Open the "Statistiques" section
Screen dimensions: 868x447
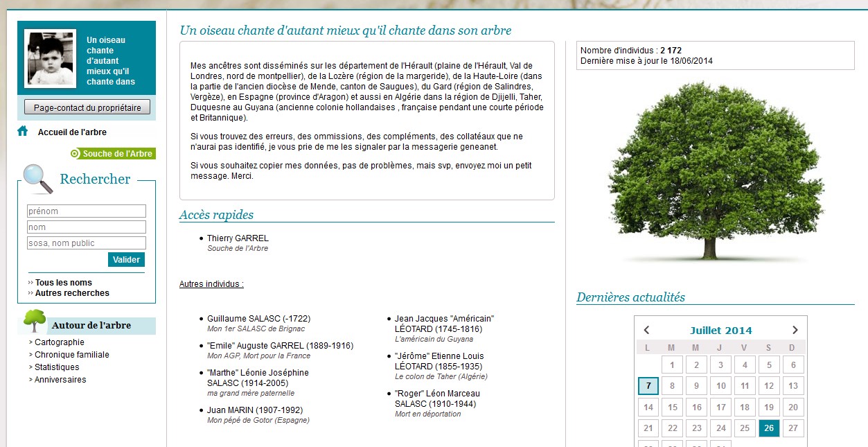click(55, 367)
